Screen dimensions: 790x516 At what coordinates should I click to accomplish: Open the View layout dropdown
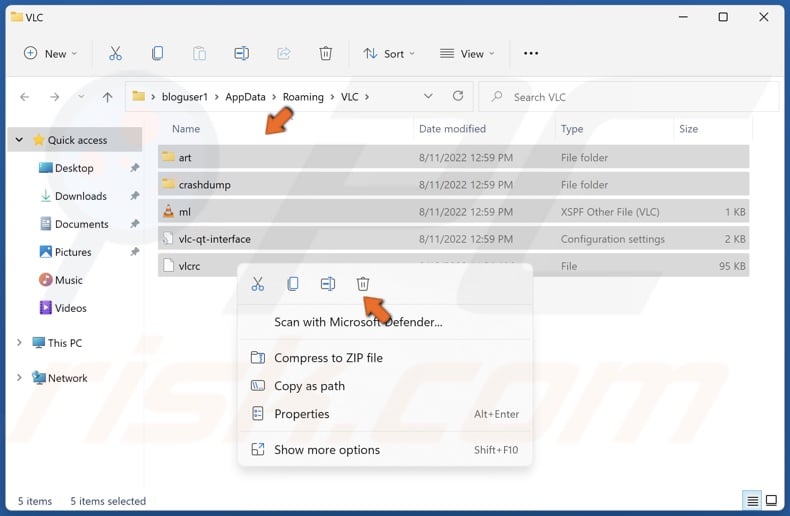[x=467, y=53]
